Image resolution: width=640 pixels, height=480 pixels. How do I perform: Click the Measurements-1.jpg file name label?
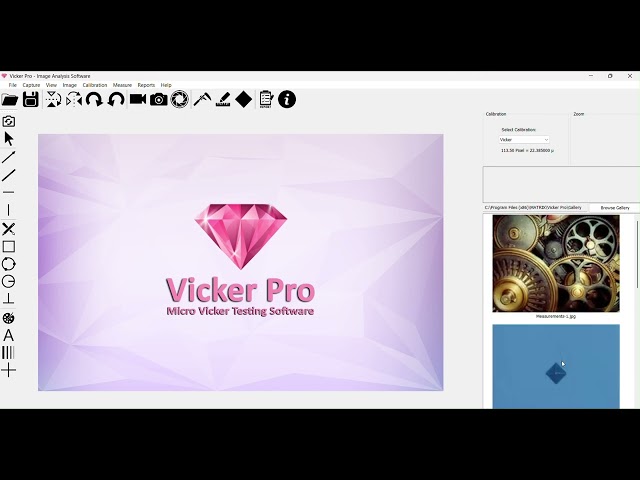tap(556, 316)
